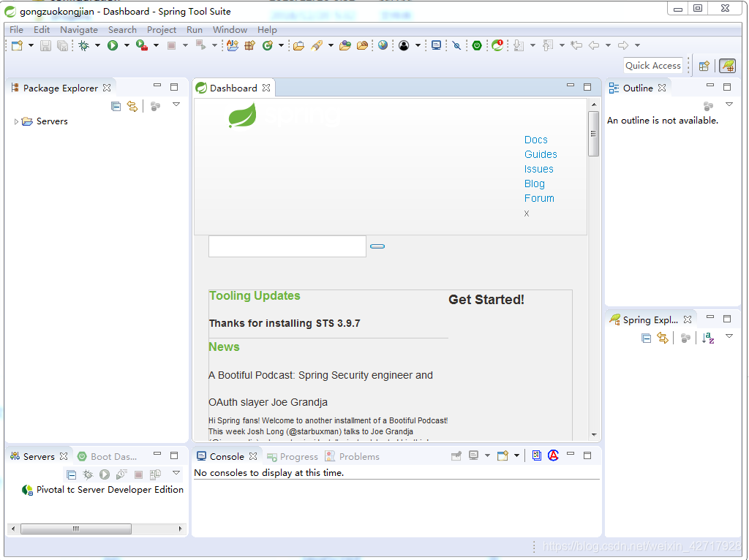
Task: Collapse All in Spring Explorer
Action: 646,338
